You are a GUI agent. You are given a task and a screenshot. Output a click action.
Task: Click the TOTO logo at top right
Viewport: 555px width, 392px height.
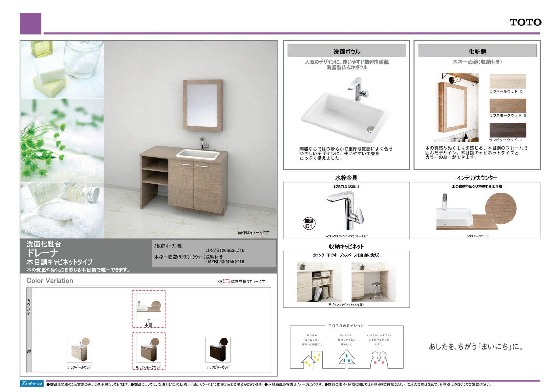525,22
